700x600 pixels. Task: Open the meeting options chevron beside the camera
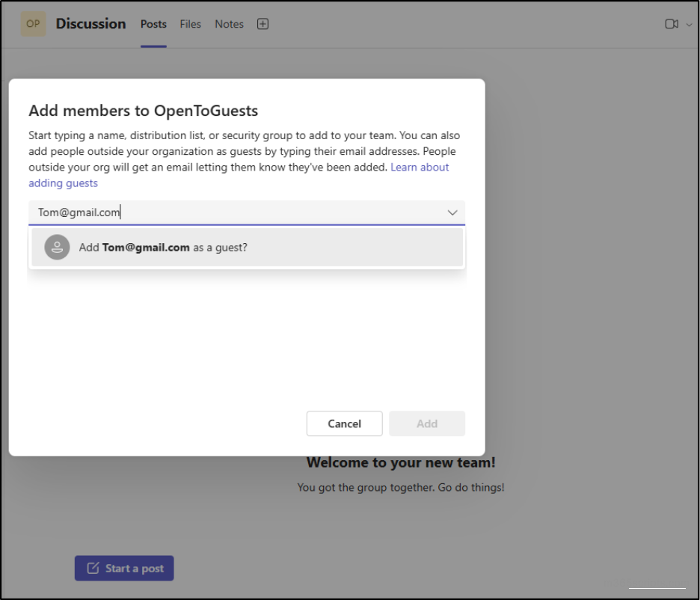point(689,25)
